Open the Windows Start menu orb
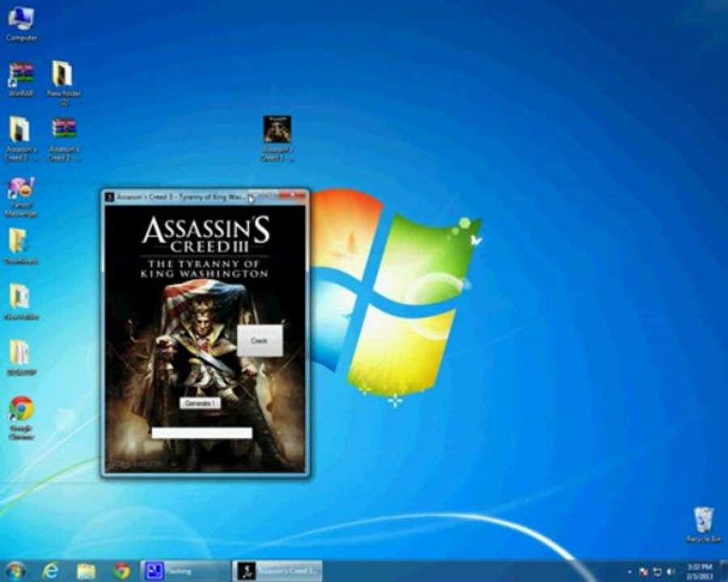Viewport: 728px width, 582px height. [15, 571]
